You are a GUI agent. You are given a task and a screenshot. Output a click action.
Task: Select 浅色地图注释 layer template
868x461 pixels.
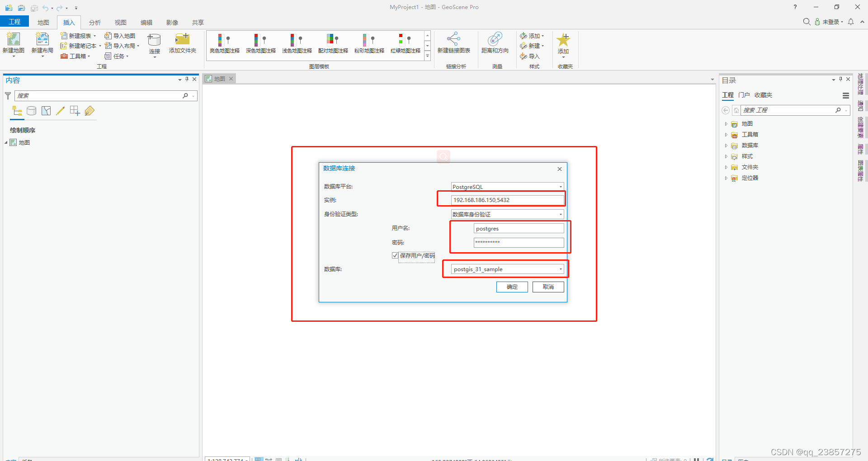[297, 43]
